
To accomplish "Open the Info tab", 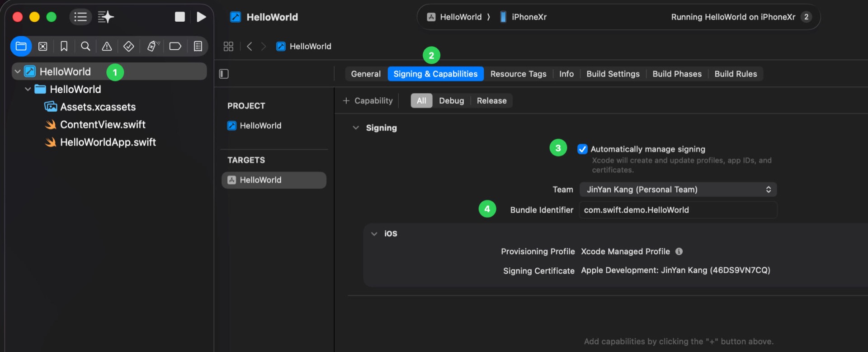I will tap(566, 74).
